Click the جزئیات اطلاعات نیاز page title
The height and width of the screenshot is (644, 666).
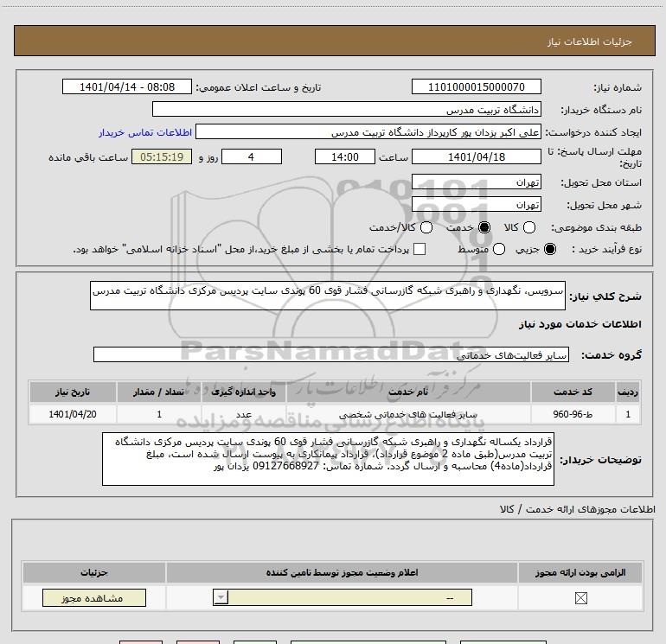590,41
